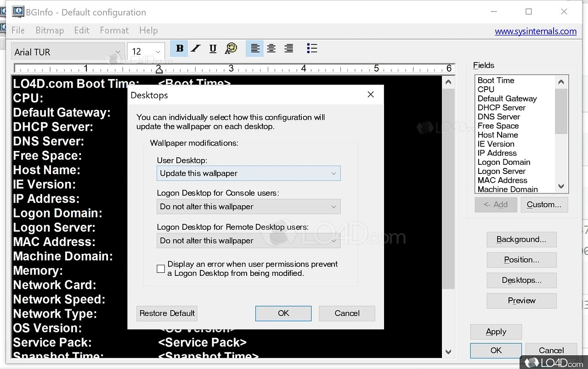Click the Position... button

pyautogui.click(x=521, y=260)
